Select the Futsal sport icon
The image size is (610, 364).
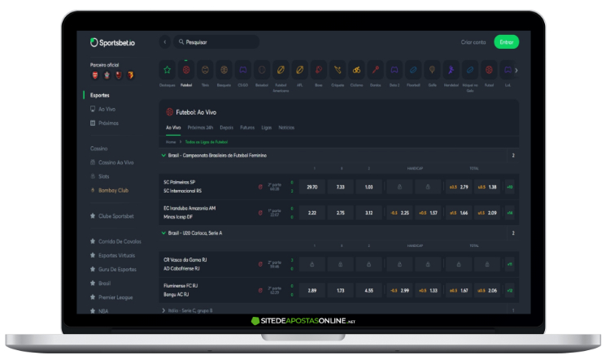[489, 71]
